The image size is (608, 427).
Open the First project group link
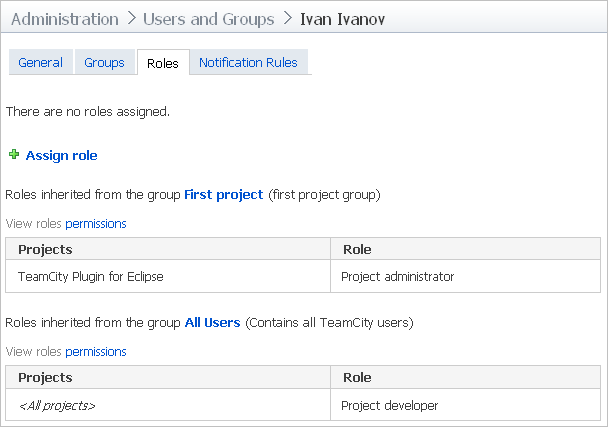[223, 194]
